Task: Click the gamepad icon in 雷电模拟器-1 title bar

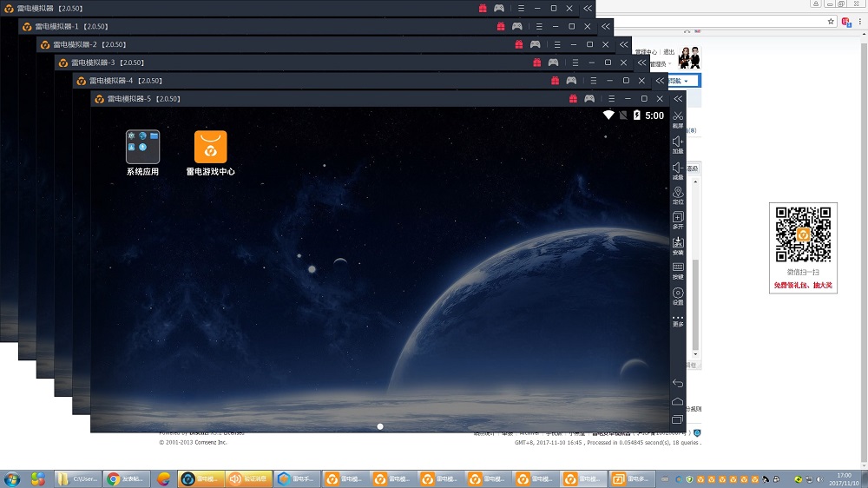Action: point(517,26)
